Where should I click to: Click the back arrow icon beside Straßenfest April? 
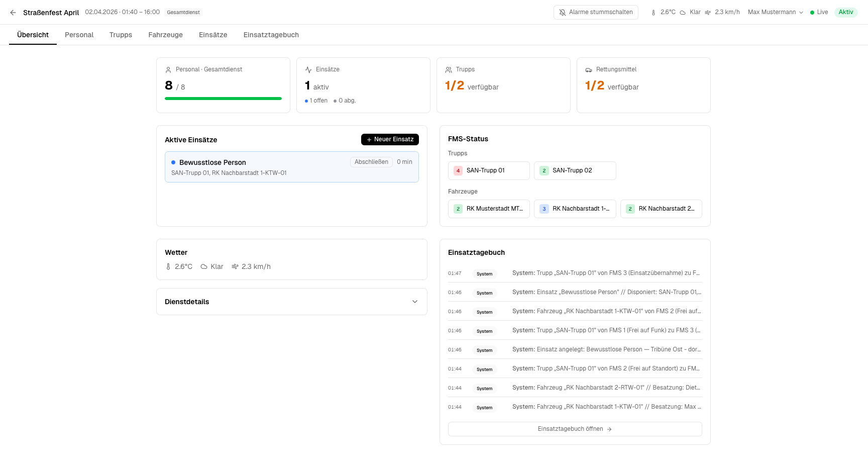(x=13, y=13)
